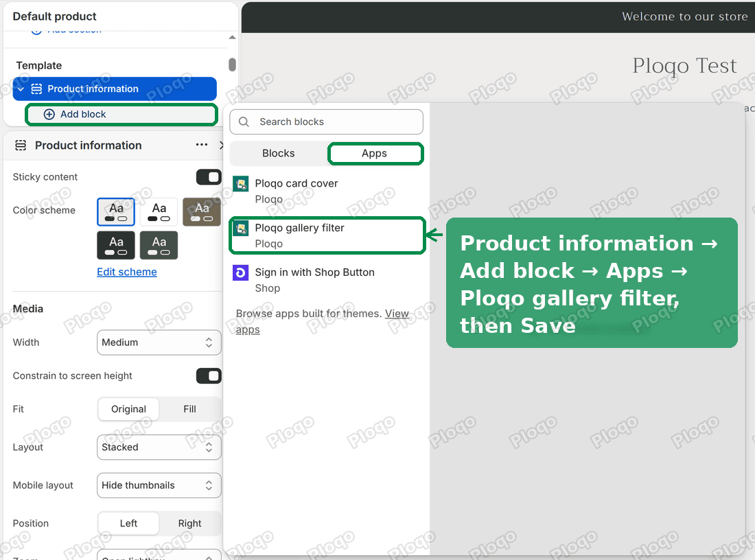Viewport: 755px width, 560px height.
Task: Open the Width Medium dropdown
Action: 159,342
